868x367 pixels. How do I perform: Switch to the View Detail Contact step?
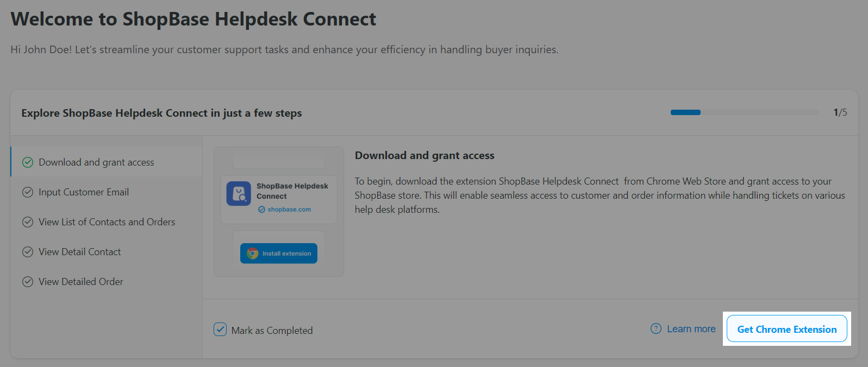pyautogui.click(x=79, y=252)
